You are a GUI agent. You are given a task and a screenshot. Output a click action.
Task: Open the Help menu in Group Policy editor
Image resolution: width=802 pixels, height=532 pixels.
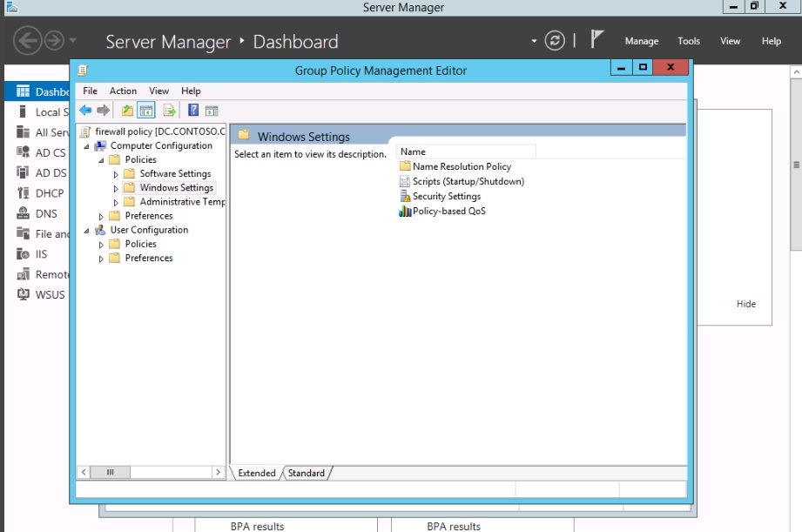click(191, 91)
